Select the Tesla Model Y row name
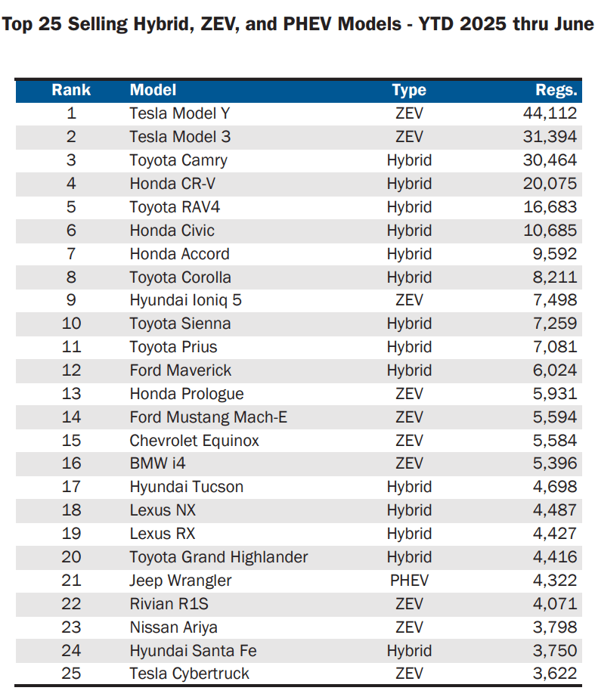This screenshot has height=700, width=595. [178, 113]
